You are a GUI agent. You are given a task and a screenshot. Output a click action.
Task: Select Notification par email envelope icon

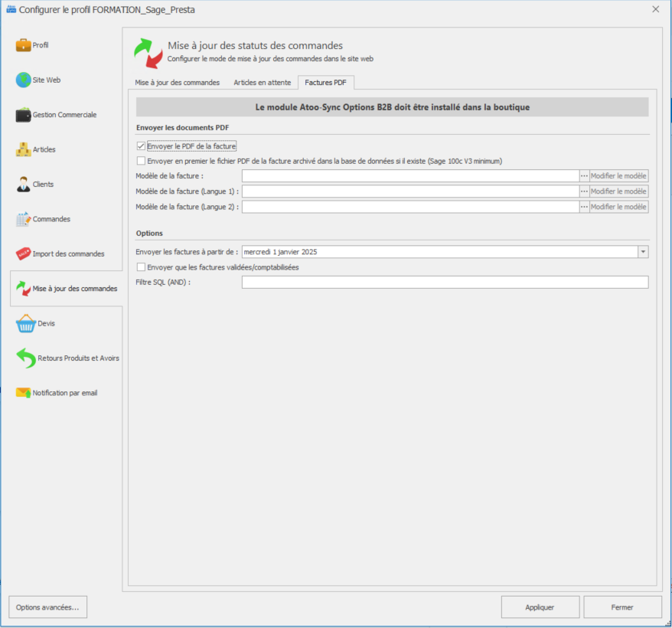[24, 393]
